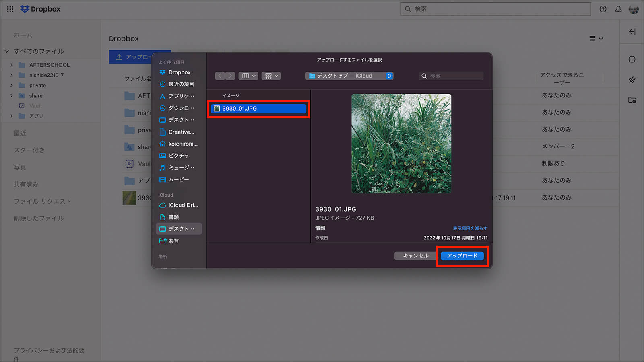Go forward in file dialog navigation
This screenshot has width=644, height=362.
point(230,76)
